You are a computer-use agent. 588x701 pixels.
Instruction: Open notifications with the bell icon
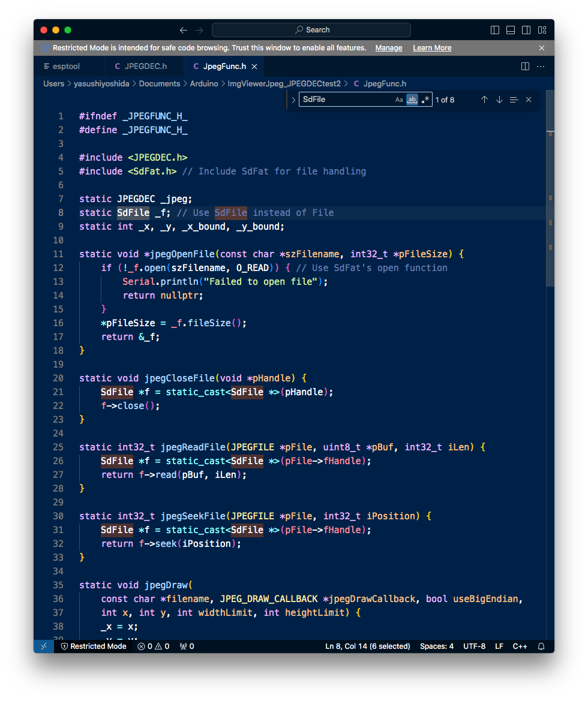(x=541, y=646)
